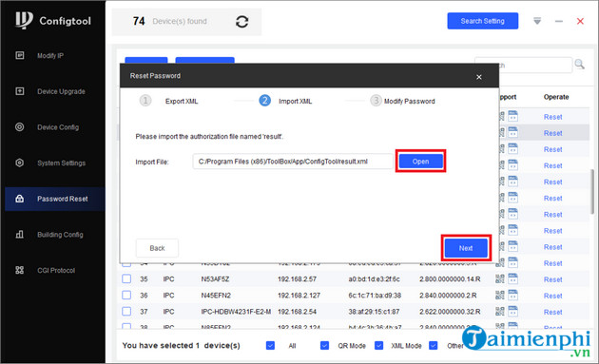Tick the checkbox for device row 35

[126, 278]
